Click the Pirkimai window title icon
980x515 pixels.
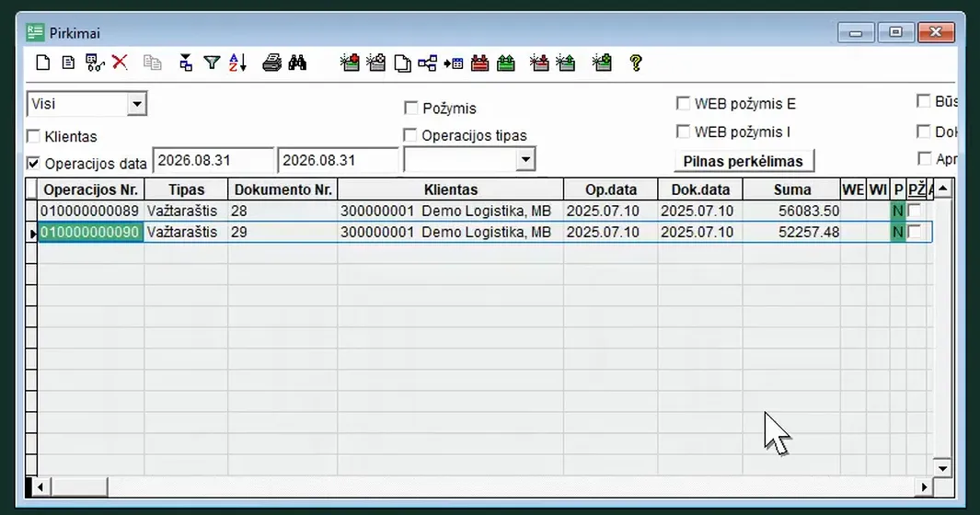point(35,32)
